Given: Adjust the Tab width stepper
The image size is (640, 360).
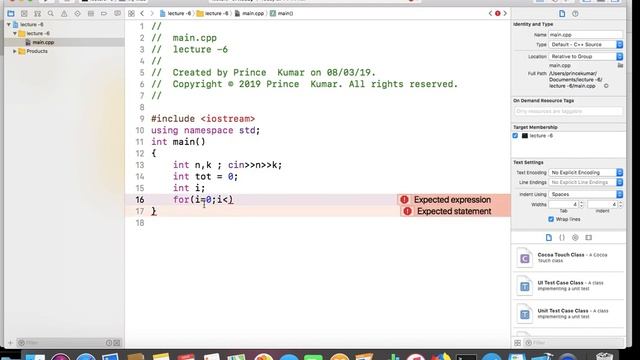Looking at the screenshot, I should [x=582, y=204].
